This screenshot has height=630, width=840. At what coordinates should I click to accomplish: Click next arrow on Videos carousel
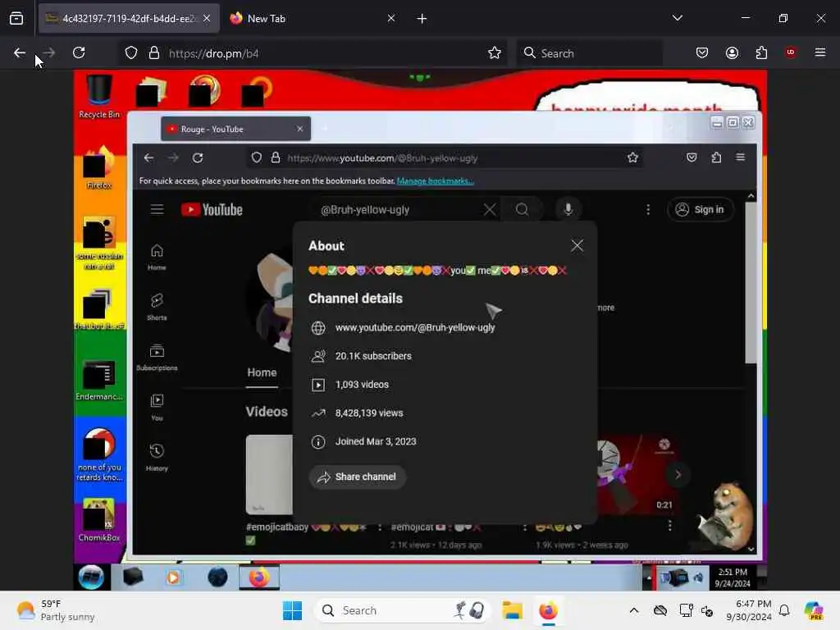click(678, 475)
